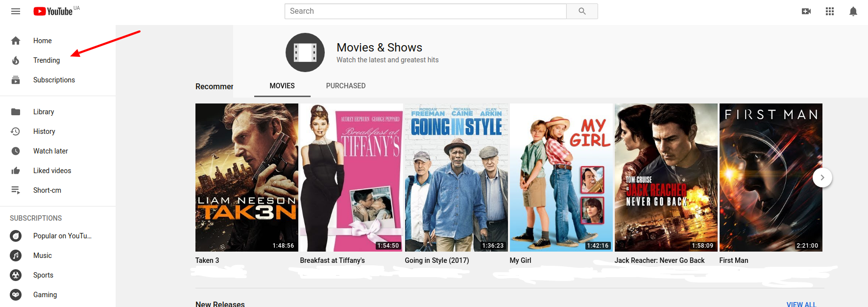Viewport: 868px width, 307px height.
Task: Click the Library folder icon
Action: point(16,112)
